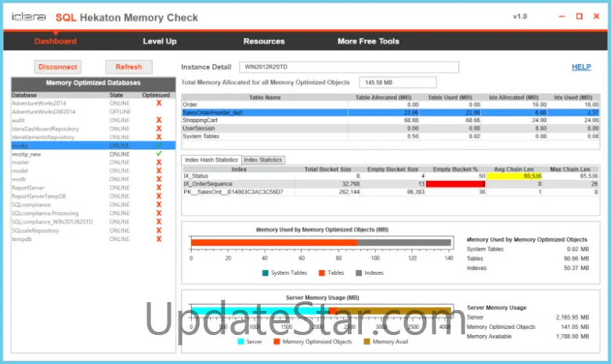Screen dimensions: 611x364
Task: Click the Refresh button
Action: point(128,67)
